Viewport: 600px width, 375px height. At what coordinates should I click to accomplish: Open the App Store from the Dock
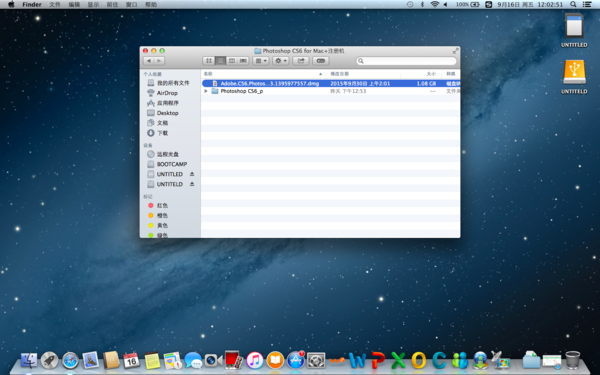(296, 360)
